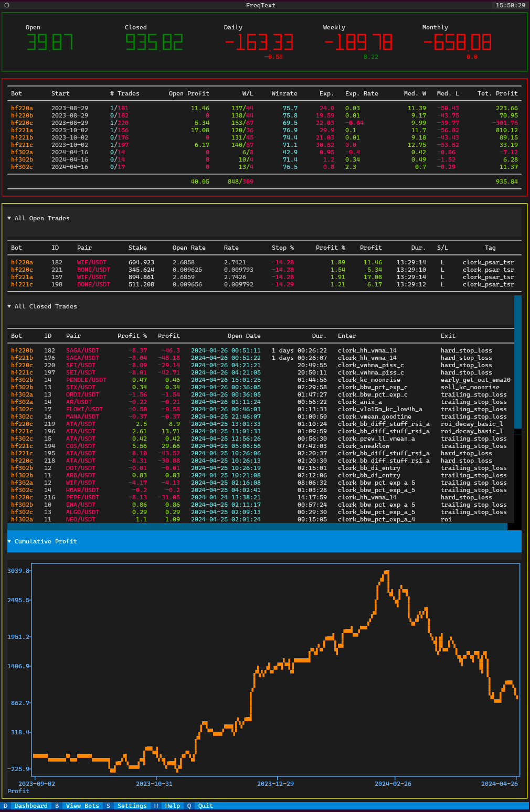Click the S/L column header
Viewport: 530px width, 812px height.
point(442,248)
